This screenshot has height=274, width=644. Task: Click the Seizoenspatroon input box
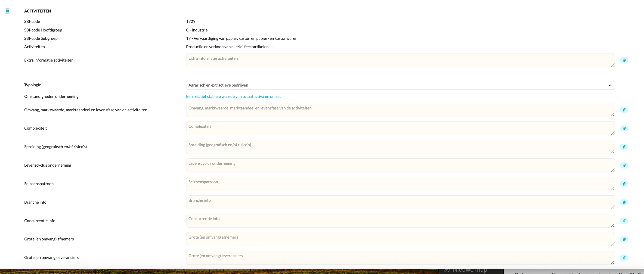400,184
